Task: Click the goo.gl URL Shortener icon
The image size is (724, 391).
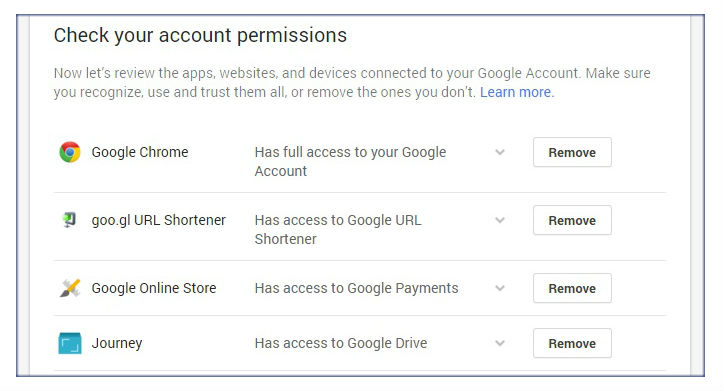Action: tap(70, 220)
